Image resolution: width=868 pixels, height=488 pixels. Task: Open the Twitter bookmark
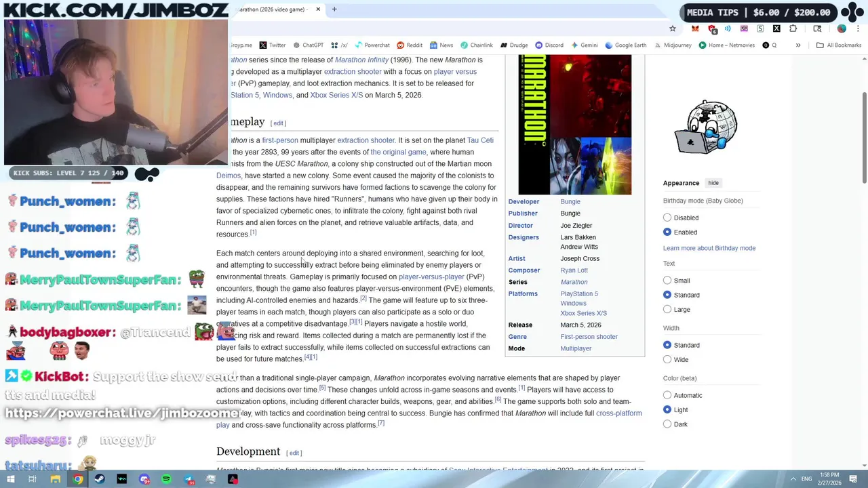click(x=273, y=45)
